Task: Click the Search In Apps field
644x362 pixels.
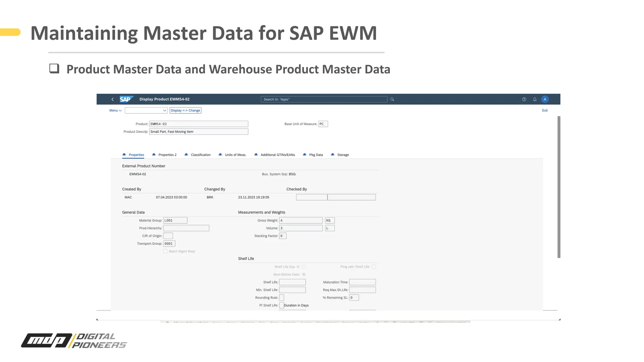Action: [324, 99]
